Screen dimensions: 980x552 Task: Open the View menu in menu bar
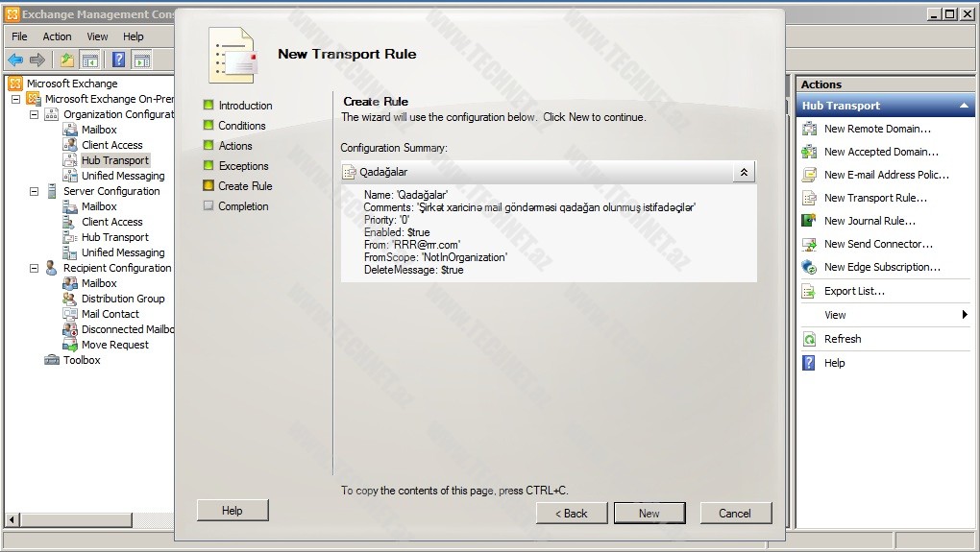[x=97, y=36]
